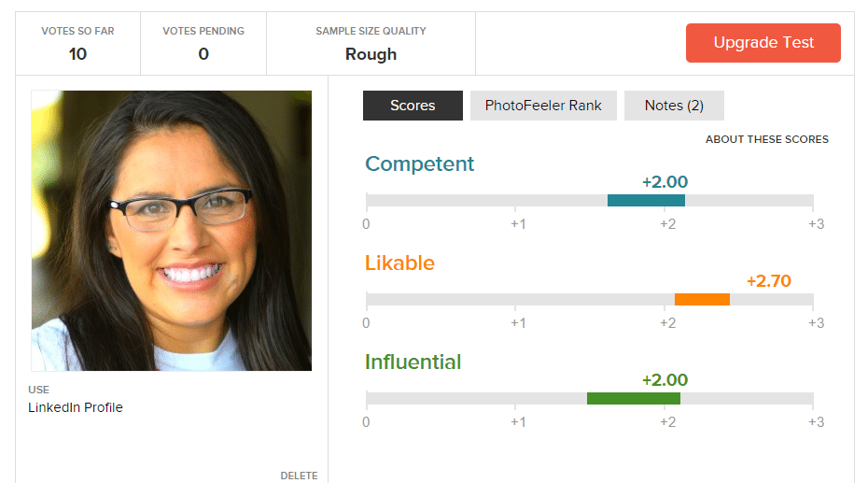The image size is (868, 483).
Task: Click the Votes So Far count
Action: [77, 54]
